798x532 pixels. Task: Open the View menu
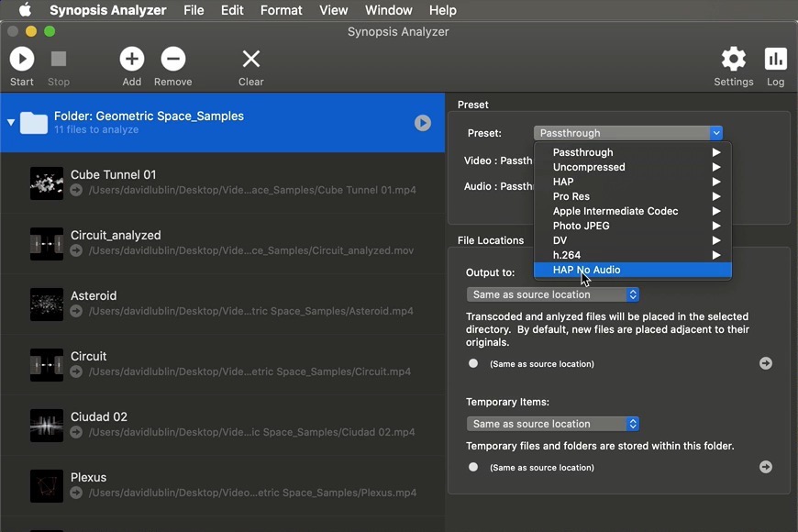(333, 10)
